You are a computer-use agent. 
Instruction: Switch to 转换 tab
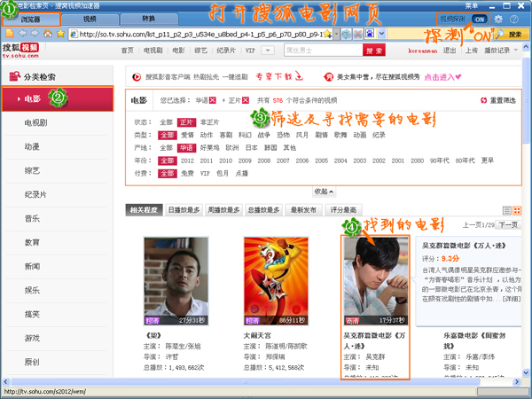click(x=149, y=20)
